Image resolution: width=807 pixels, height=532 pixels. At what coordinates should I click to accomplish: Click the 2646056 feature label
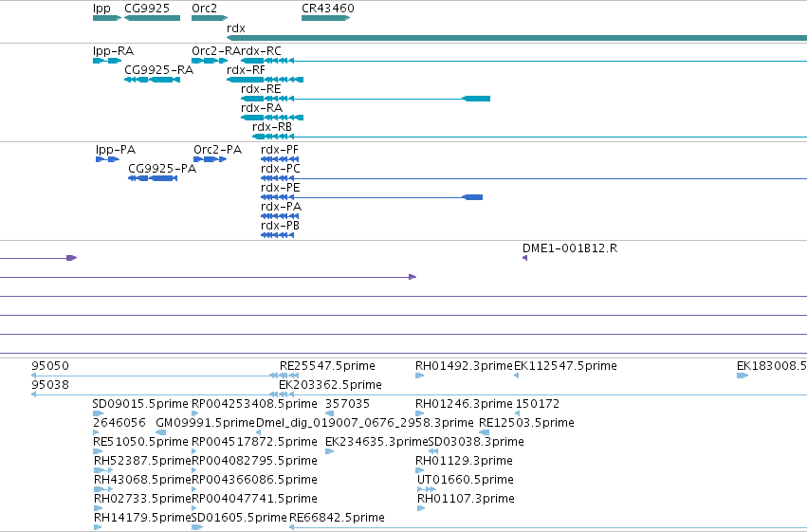click(119, 423)
